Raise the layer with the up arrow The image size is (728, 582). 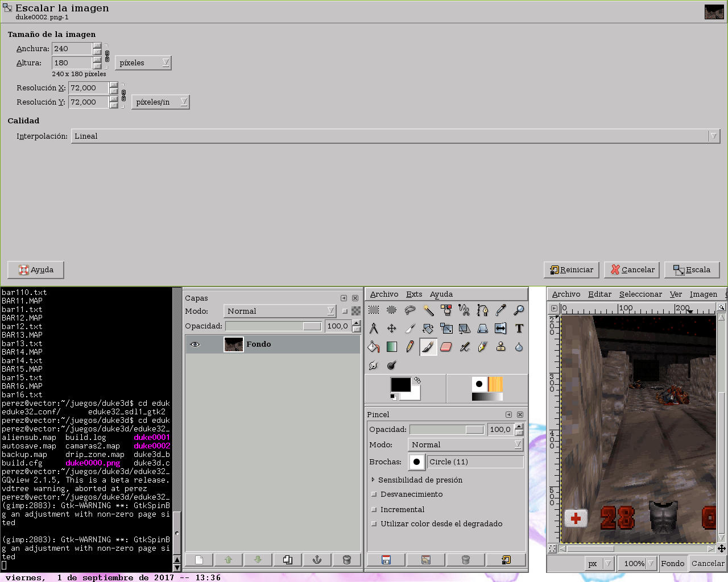coord(229,560)
